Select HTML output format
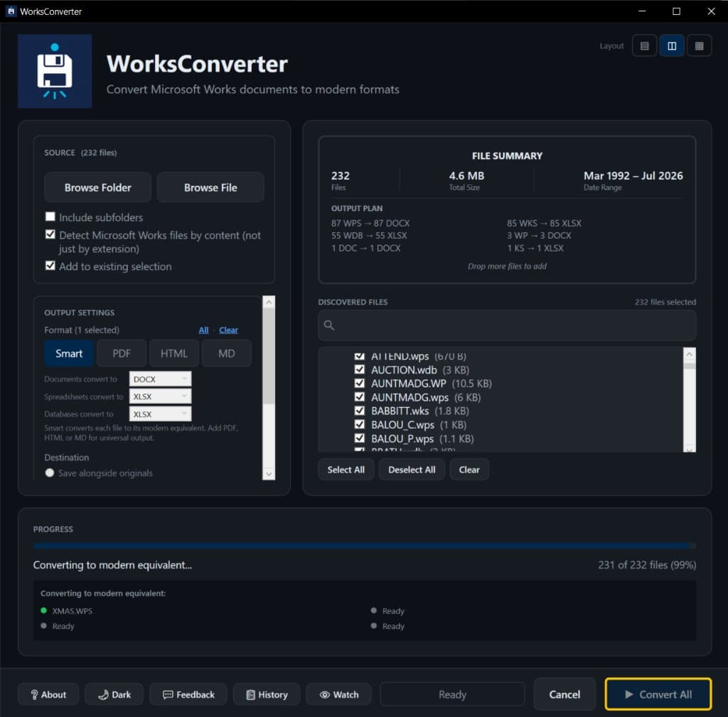The width and height of the screenshot is (728, 717). point(174,354)
